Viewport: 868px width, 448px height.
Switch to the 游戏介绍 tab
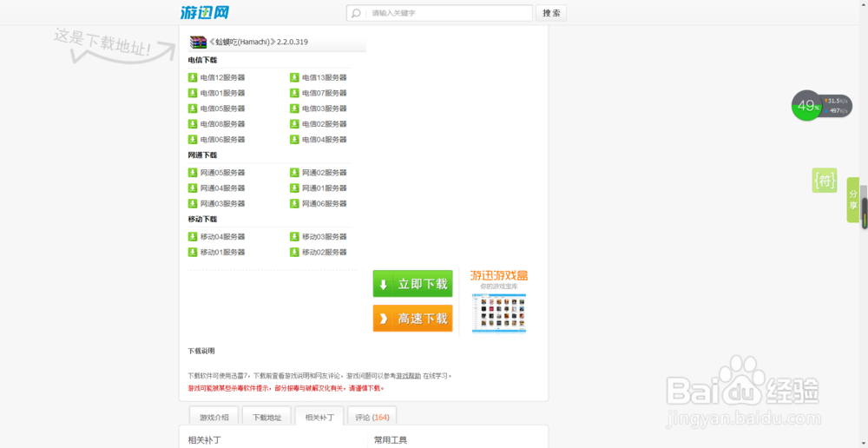[214, 418]
